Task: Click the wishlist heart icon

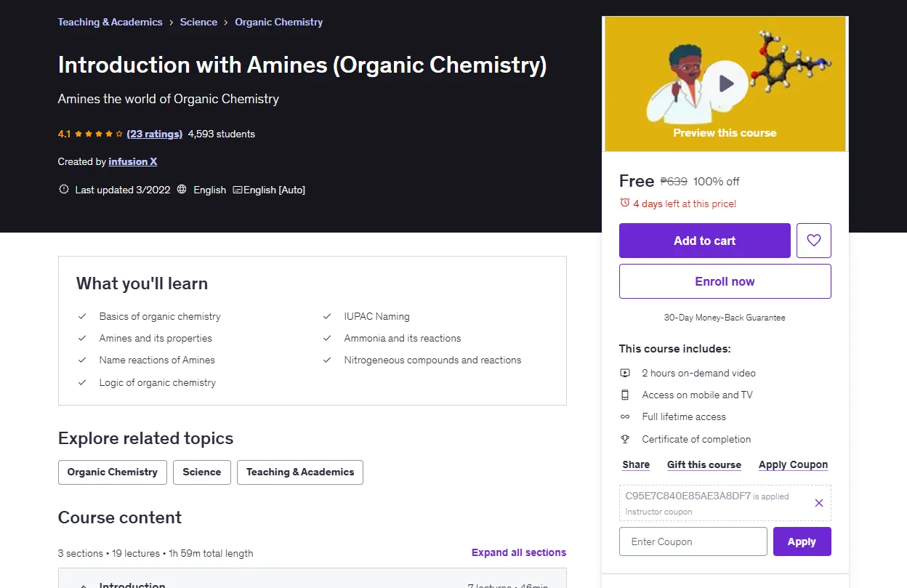Action: [x=813, y=241]
